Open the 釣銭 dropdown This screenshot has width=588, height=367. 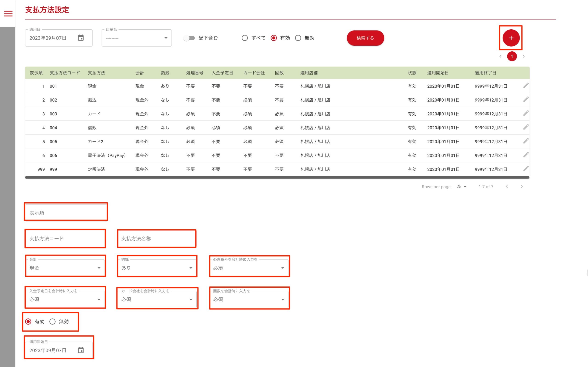(157, 268)
